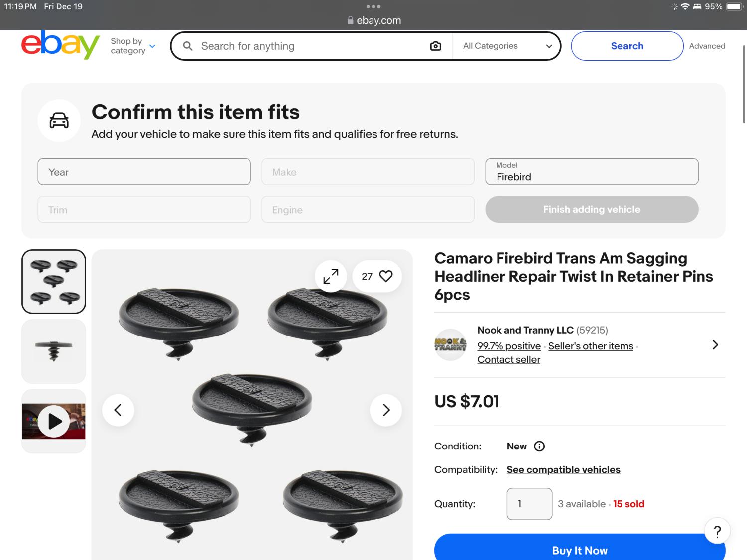747x560 pixels.
Task: Open Advanced search link
Action: (707, 46)
